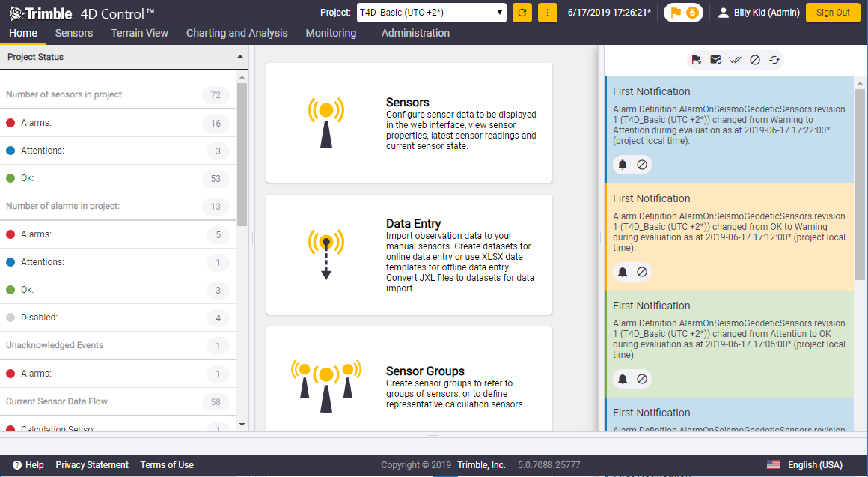Click the user profile icon beside Billy Kid
The image size is (868, 477).
point(723,13)
